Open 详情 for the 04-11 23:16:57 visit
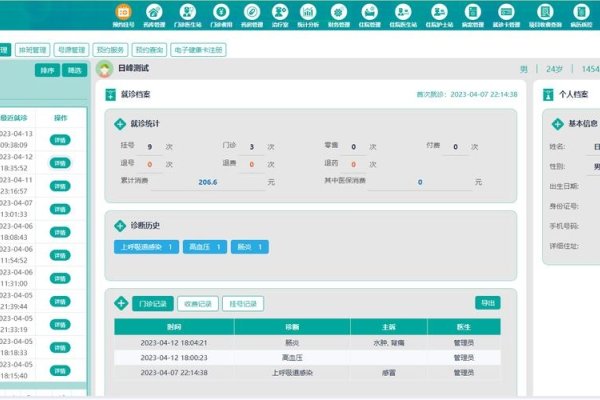 60,186
